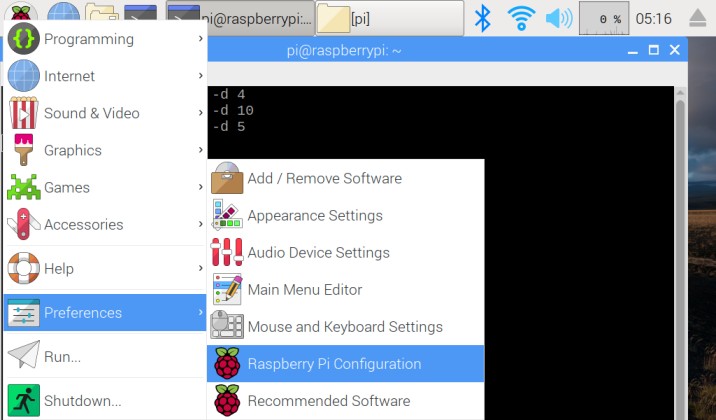Launch Raspberry Pi Configuration

(345, 363)
